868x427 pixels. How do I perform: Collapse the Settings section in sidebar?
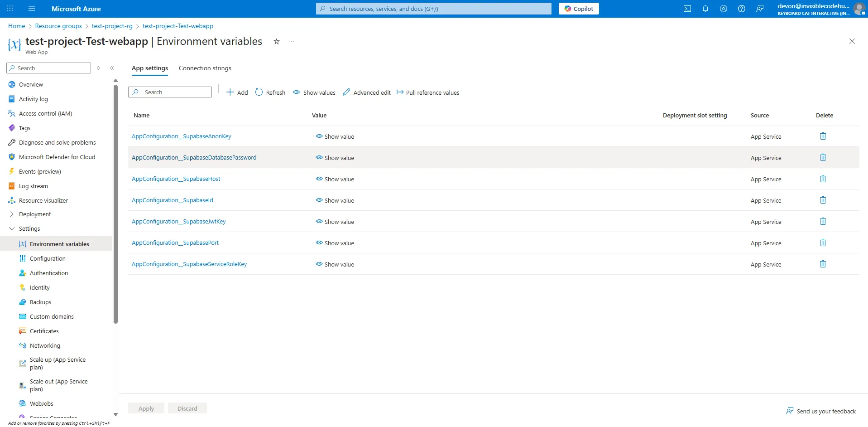12,228
